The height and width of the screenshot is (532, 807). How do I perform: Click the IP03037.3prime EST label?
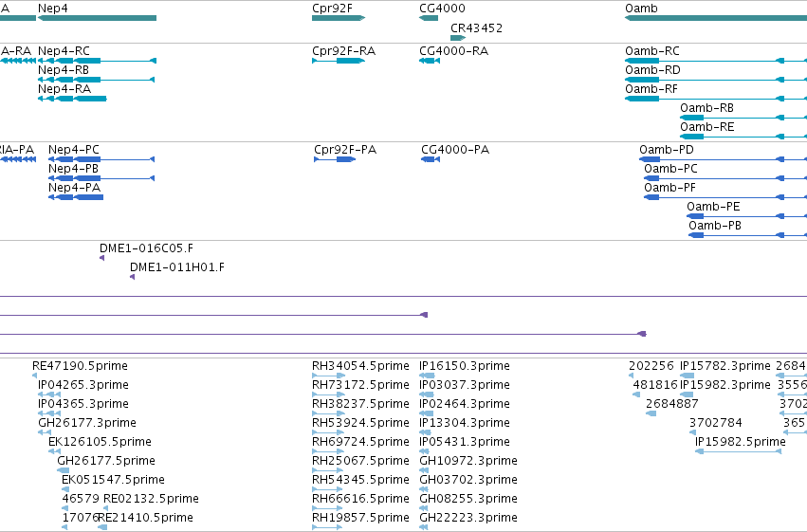(x=465, y=385)
